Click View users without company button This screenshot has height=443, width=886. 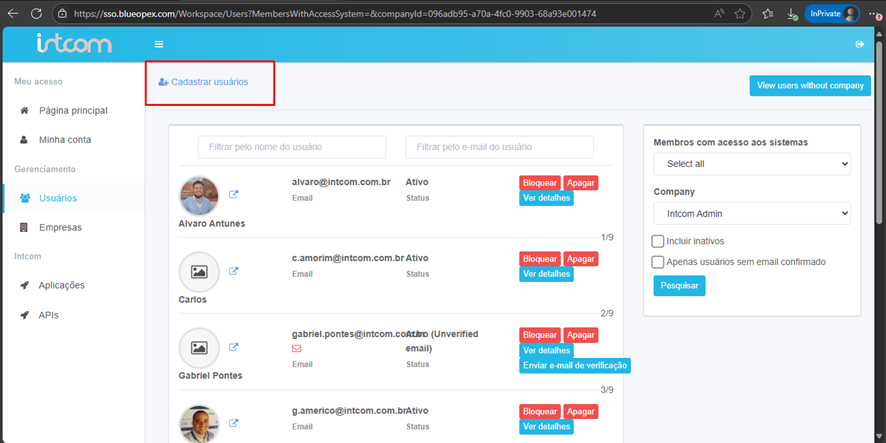[x=810, y=86]
